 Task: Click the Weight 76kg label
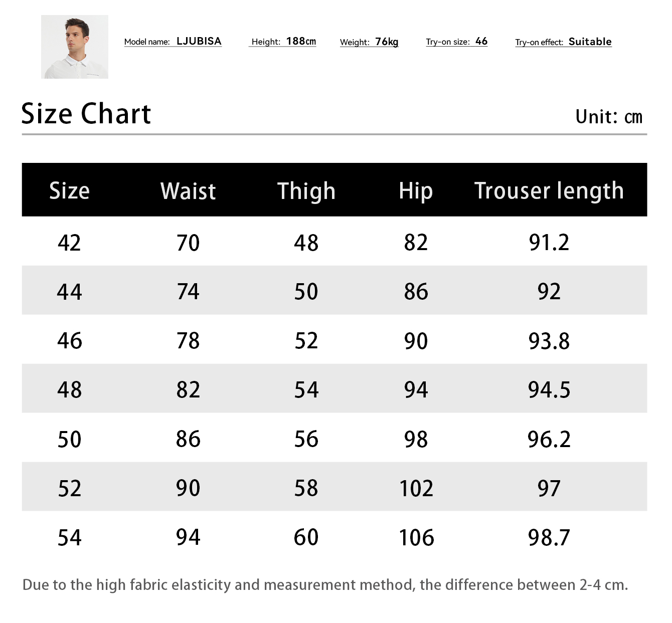tap(369, 42)
